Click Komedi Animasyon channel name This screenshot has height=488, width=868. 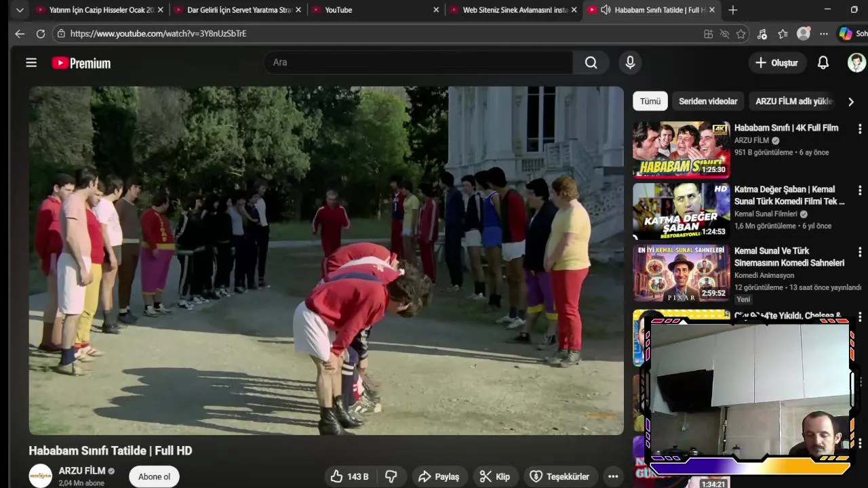click(x=764, y=275)
